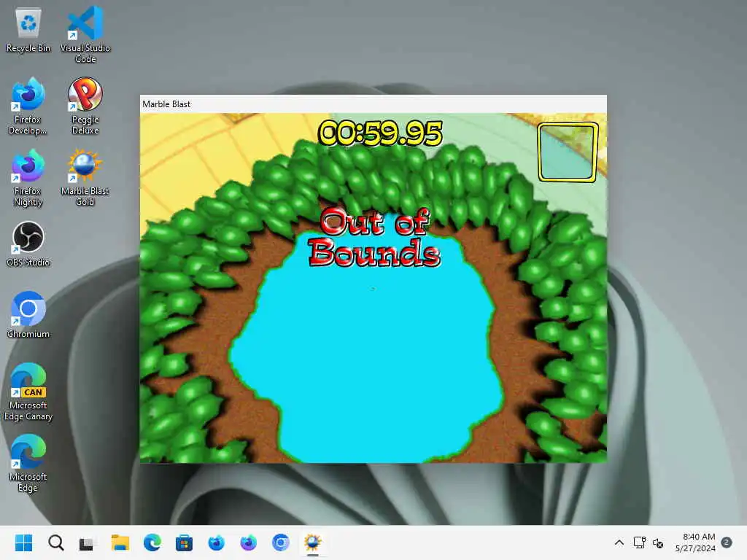Select Microsoft Edge Canary desktop icon
The width and height of the screenshot is (747, 560).
click(28, 392)
